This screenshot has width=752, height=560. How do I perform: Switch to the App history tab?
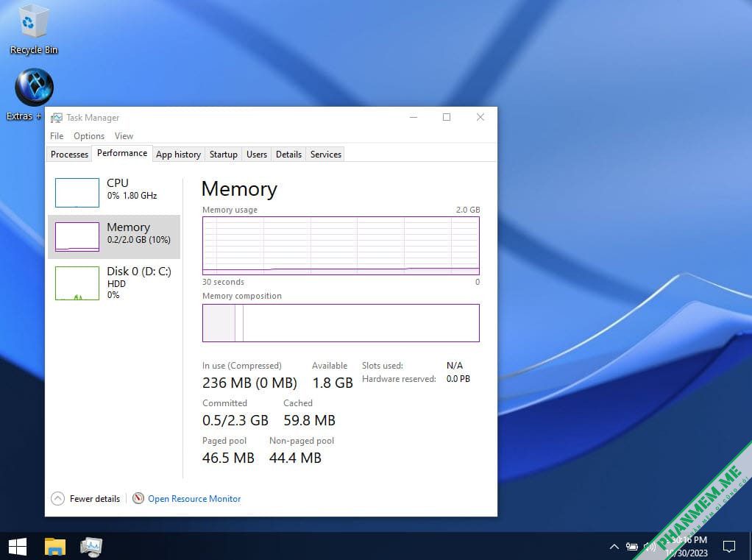[x=178, y=155]
